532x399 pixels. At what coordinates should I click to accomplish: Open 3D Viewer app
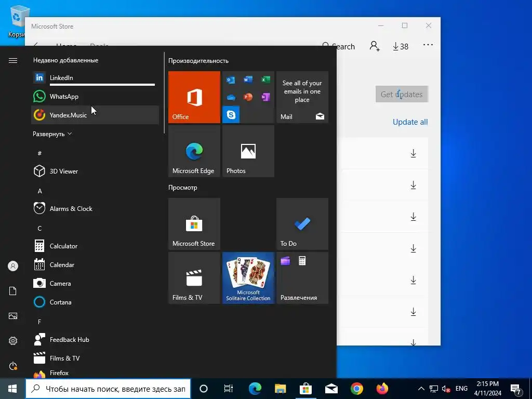(x=95, y=171)
